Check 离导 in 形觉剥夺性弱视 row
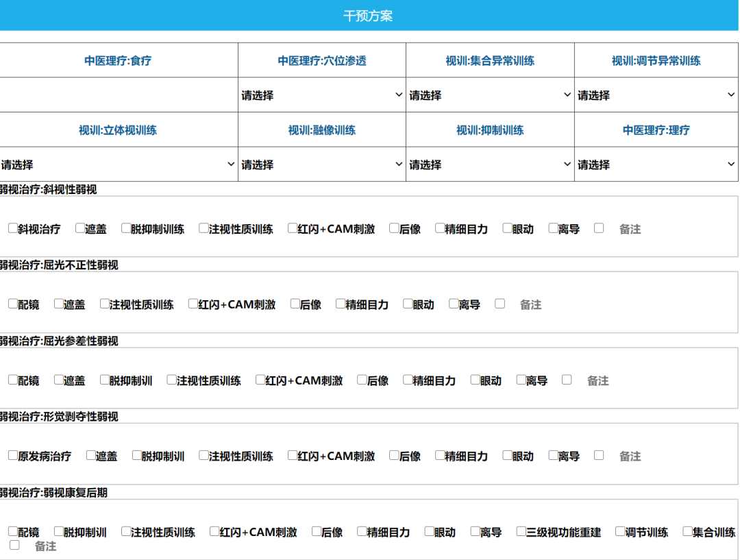Viewport: 740px width, 560px height. pos(553,455)
